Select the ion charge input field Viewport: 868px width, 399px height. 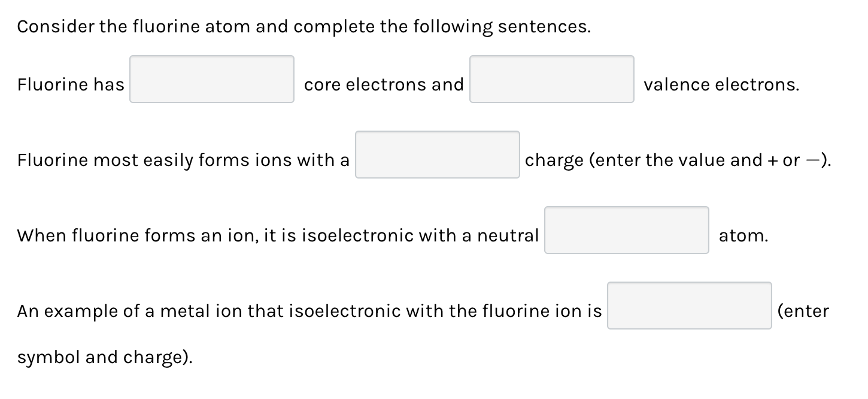(x=437, y=155)
